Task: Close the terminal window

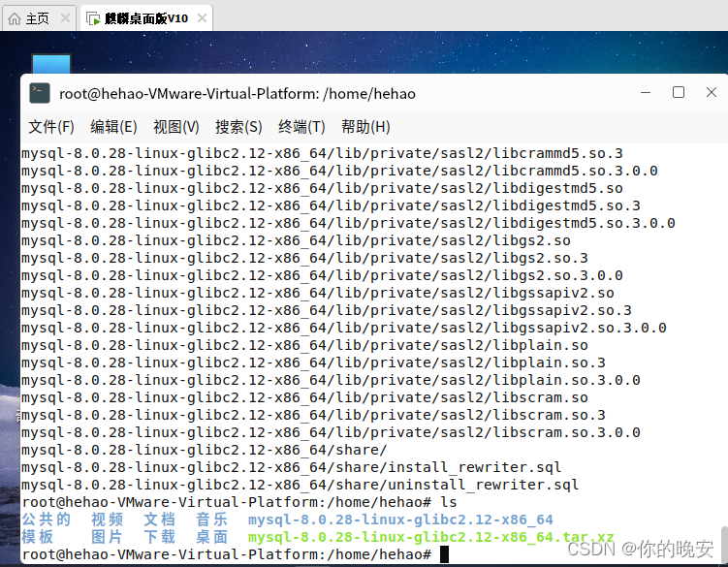Action: (712, 92)
